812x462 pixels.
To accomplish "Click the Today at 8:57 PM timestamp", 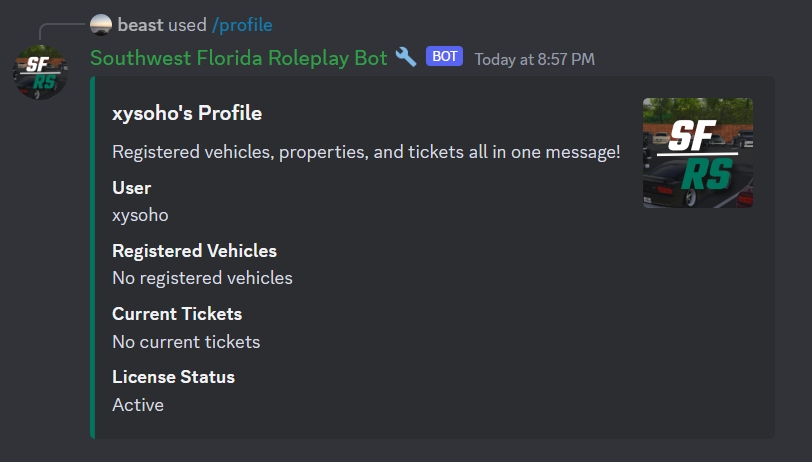I will click(x=534, y=59).
